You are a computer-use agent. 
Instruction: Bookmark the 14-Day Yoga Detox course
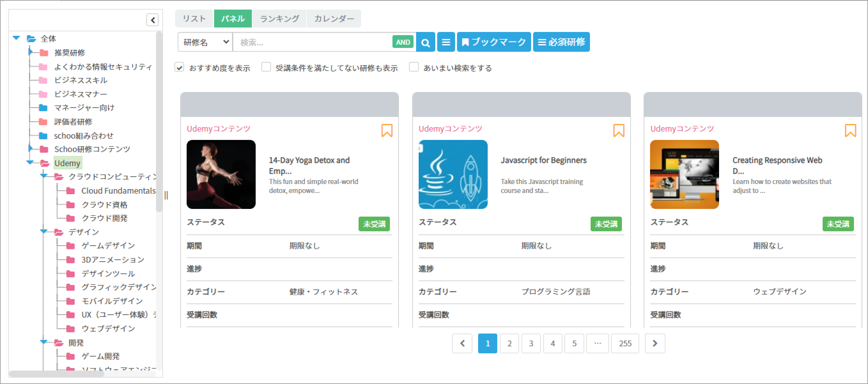pos(386,130)
